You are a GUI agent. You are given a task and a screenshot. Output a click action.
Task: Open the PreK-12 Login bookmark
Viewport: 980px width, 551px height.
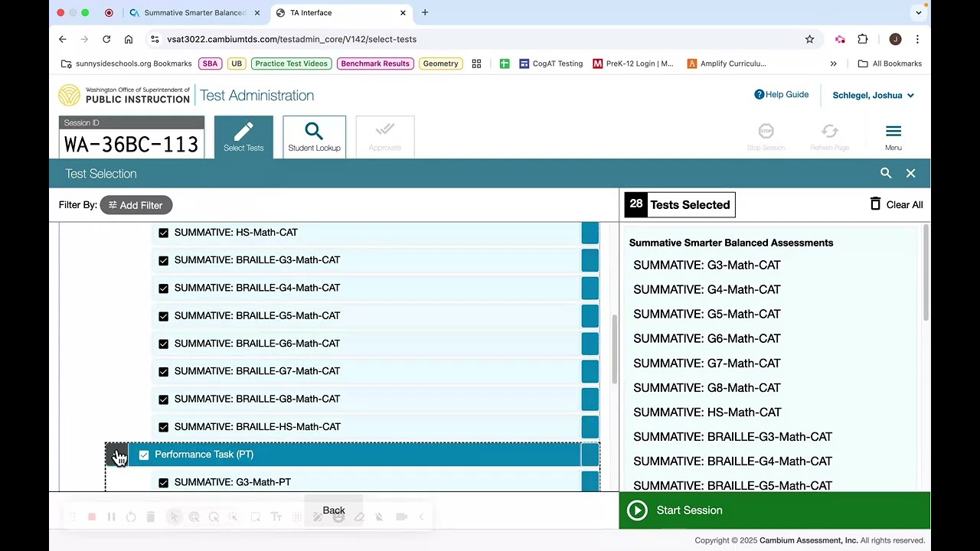coord(633,64)
